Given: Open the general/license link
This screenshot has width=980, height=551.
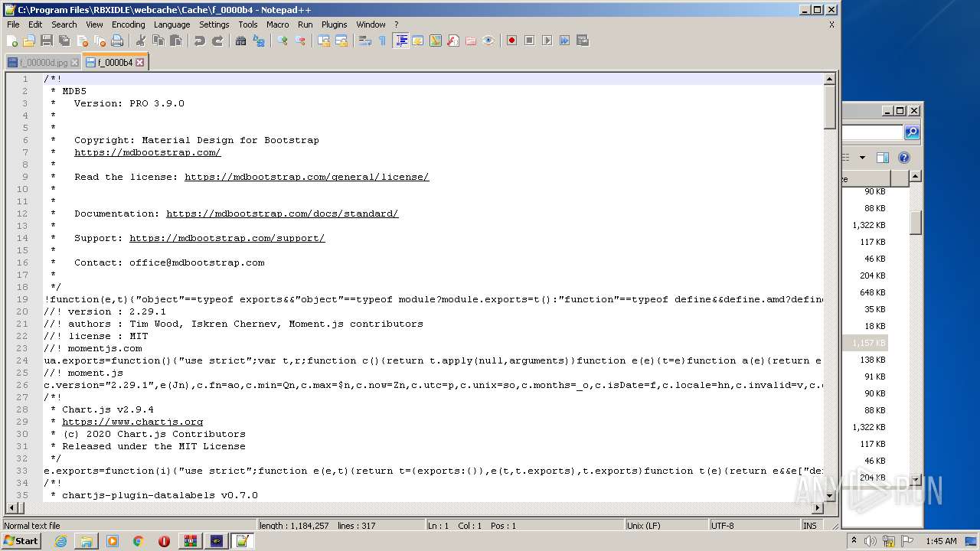Looking at the screenshot, I should [x=306, y=177].
